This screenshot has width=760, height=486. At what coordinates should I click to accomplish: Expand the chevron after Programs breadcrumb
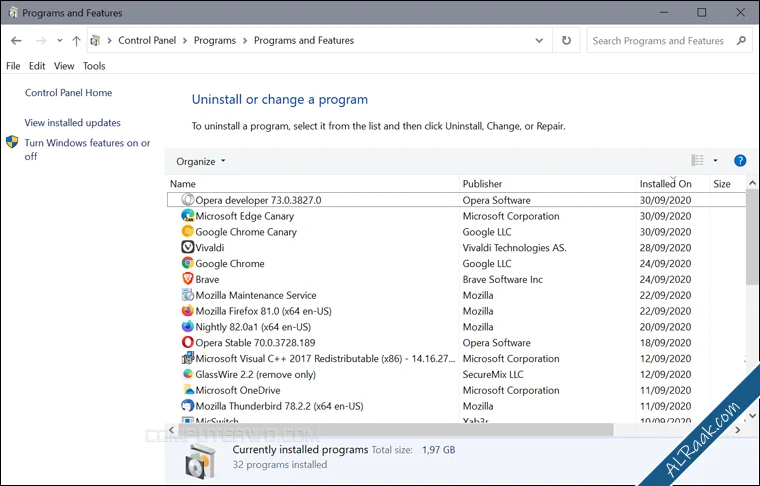pos(244,41)
